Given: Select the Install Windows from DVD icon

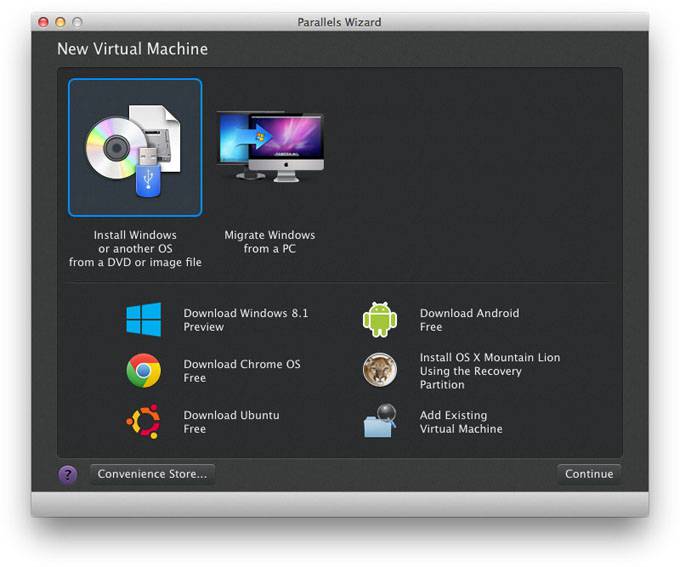Looking at the screenshot, I should (x=135, y=147).
